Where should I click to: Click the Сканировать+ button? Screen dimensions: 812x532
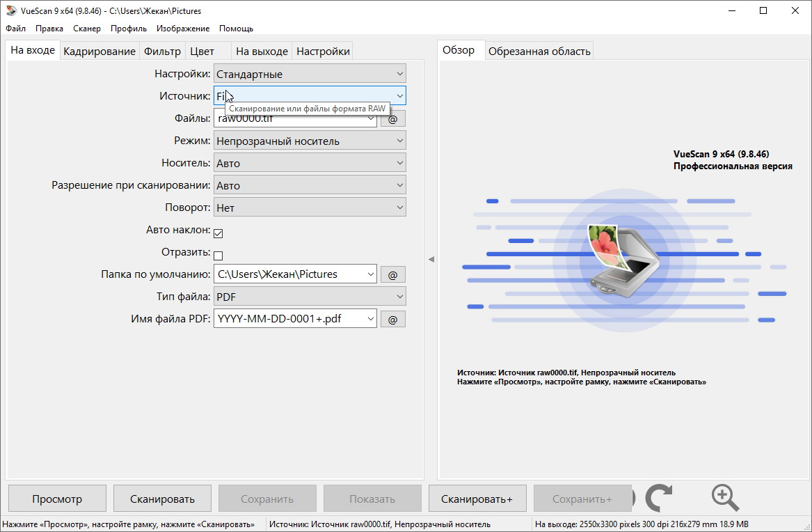click(477, 499)
